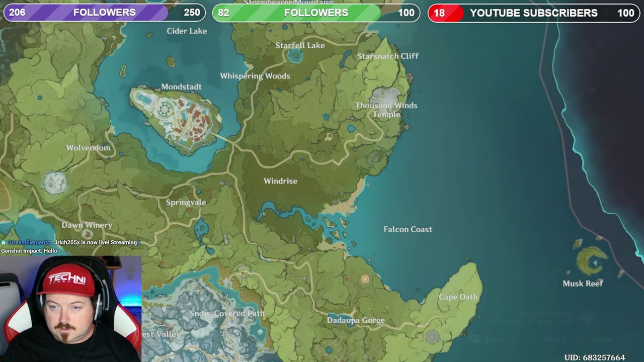
Task: Click the 'Cider Lake' label
Action: click(x=187, y=31)
